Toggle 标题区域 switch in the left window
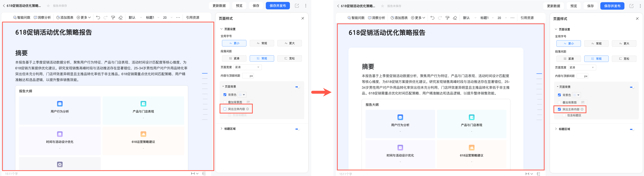 coord(297,129)
